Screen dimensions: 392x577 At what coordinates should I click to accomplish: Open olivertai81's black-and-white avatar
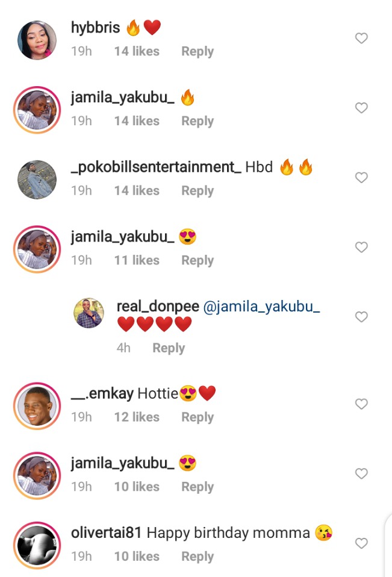point(37,545)
